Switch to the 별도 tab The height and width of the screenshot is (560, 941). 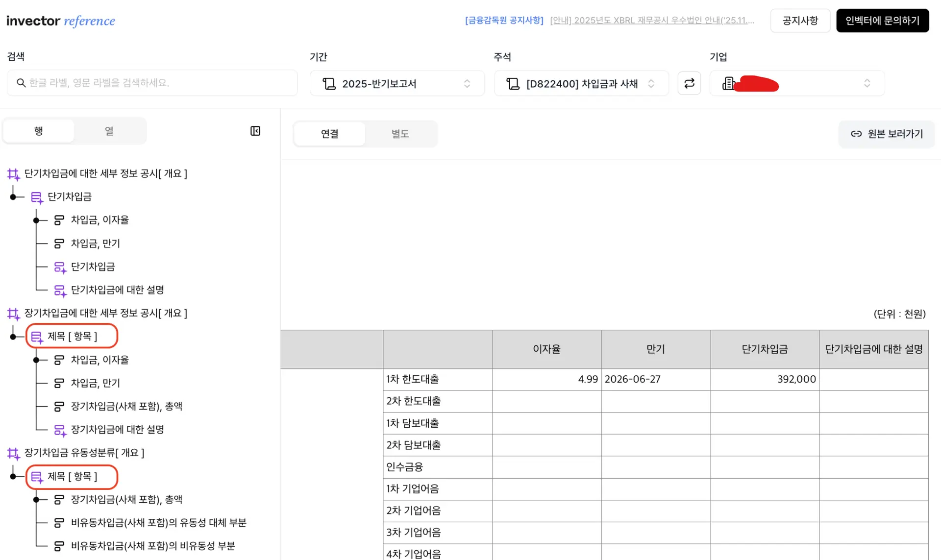[x=400, y=134]
